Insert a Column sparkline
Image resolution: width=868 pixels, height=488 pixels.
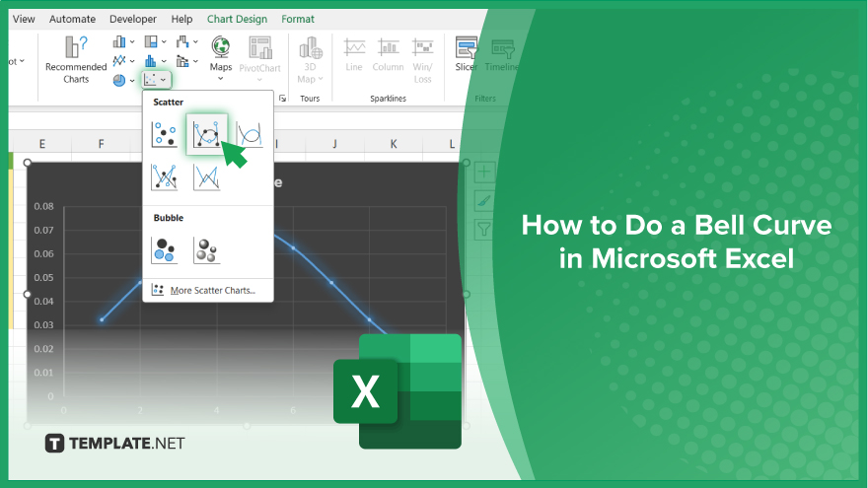pyautogui.click(x=388, y=55)
